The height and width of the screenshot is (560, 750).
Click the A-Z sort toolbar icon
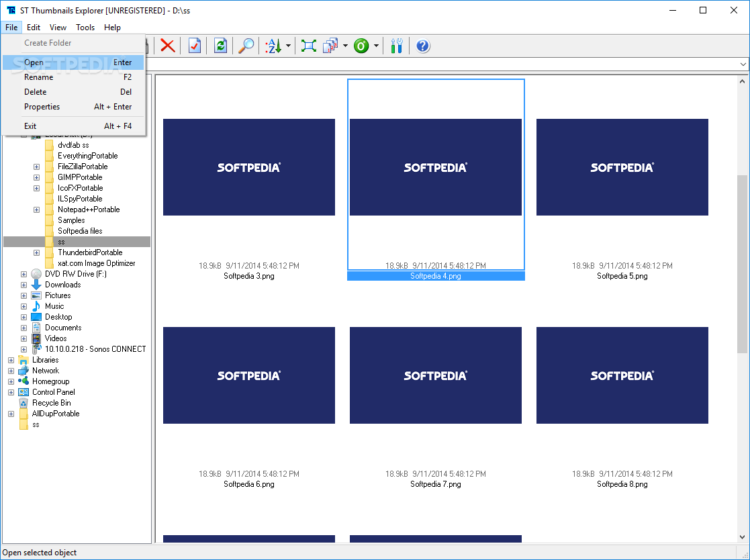pos(273,46)
